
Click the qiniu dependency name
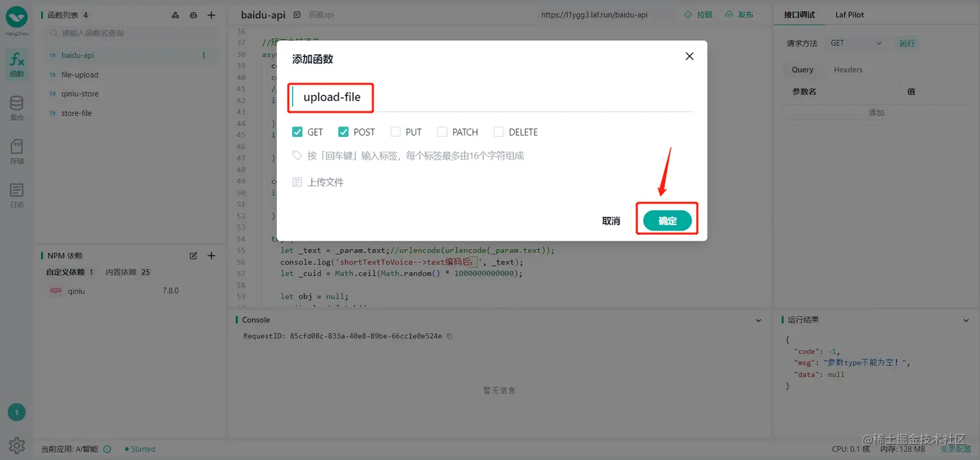coord(76,291)
